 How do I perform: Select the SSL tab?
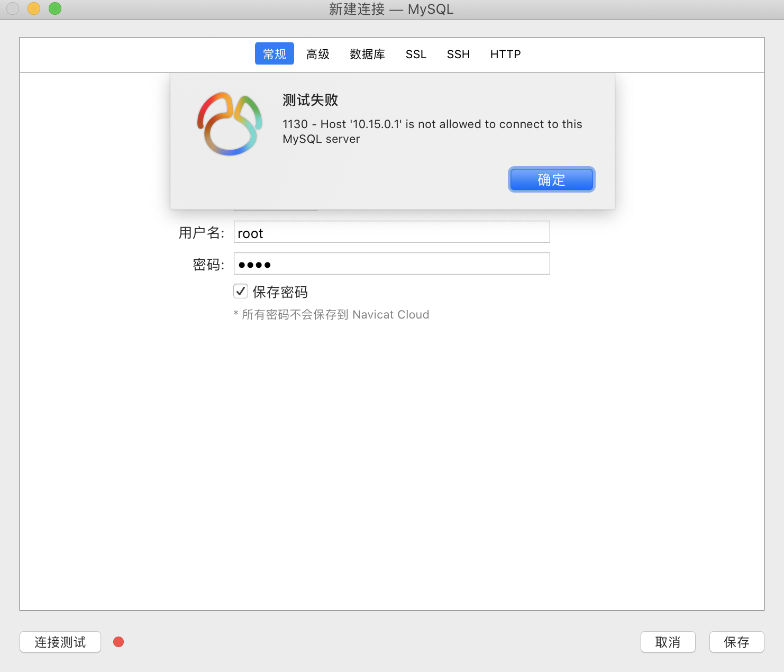coord(416,53)
